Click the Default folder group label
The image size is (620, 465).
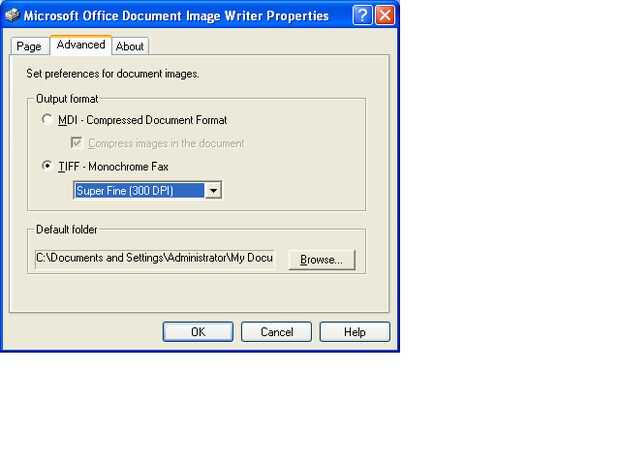[x=66, y=230]
